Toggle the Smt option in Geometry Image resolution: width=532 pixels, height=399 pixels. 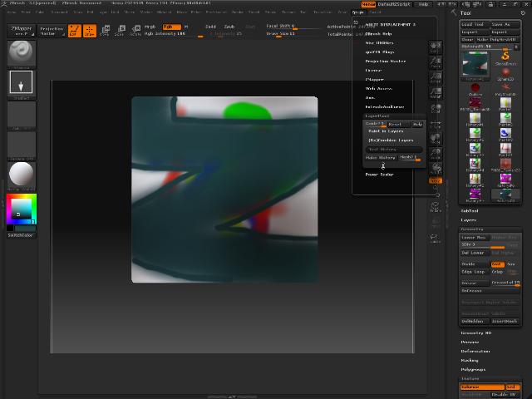496,264
